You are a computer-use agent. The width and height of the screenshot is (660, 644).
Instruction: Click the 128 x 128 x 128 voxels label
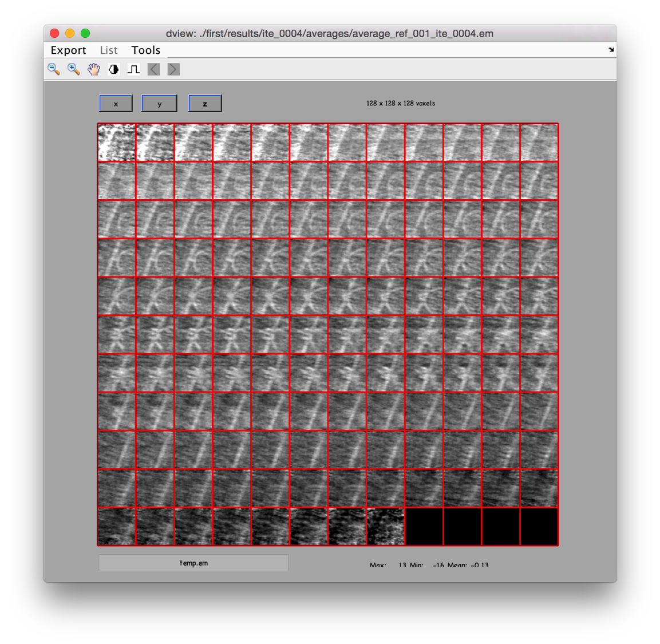pos(401,103)
